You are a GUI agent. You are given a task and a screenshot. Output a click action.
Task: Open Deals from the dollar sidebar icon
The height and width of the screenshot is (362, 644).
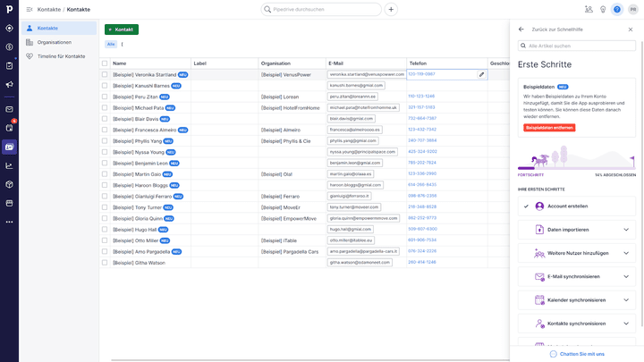[x=9, y=46]
